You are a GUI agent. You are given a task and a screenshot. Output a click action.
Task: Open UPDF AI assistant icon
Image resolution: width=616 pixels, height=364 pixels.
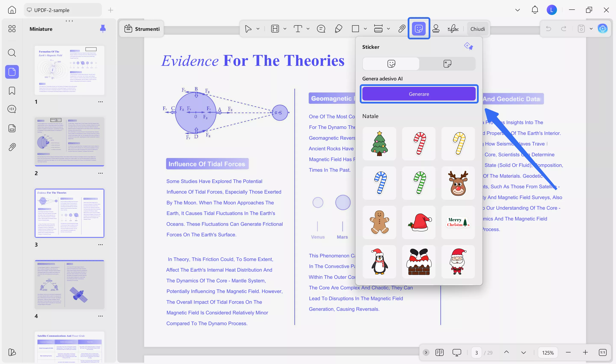[603, 29]
